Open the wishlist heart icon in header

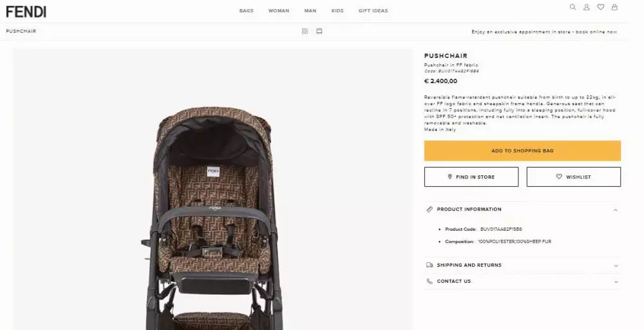[x=600, y=7]
